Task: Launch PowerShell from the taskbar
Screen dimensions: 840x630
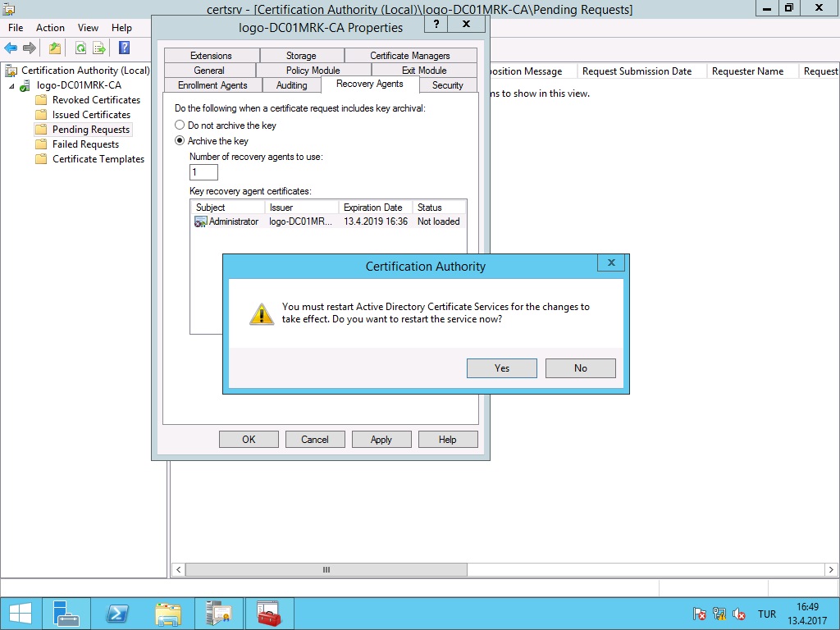Action: pyautogui.click(x=117, y=614)
